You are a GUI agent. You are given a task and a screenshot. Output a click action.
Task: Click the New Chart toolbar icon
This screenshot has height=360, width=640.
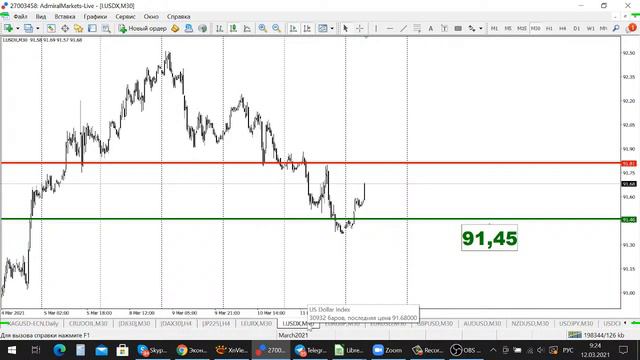click(x=8, y=28)
